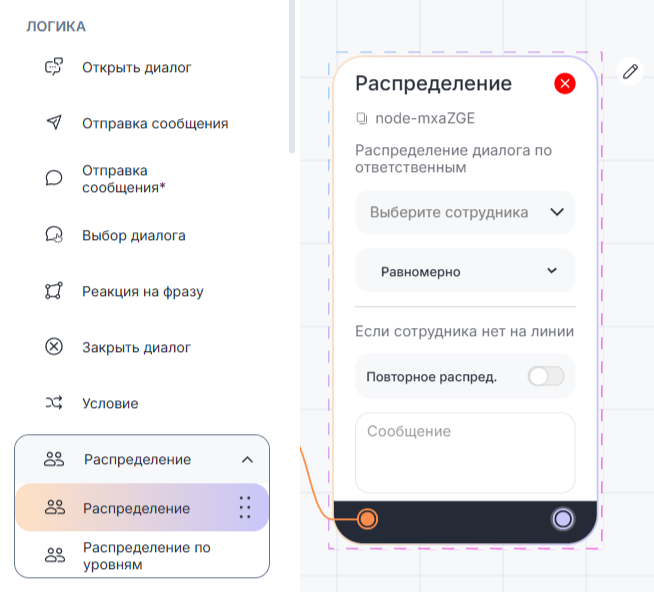This screenshot has width=654, height=592.
Task: Click the Закрыть диалог circled X icon
Action: click(x=54, y=347)
